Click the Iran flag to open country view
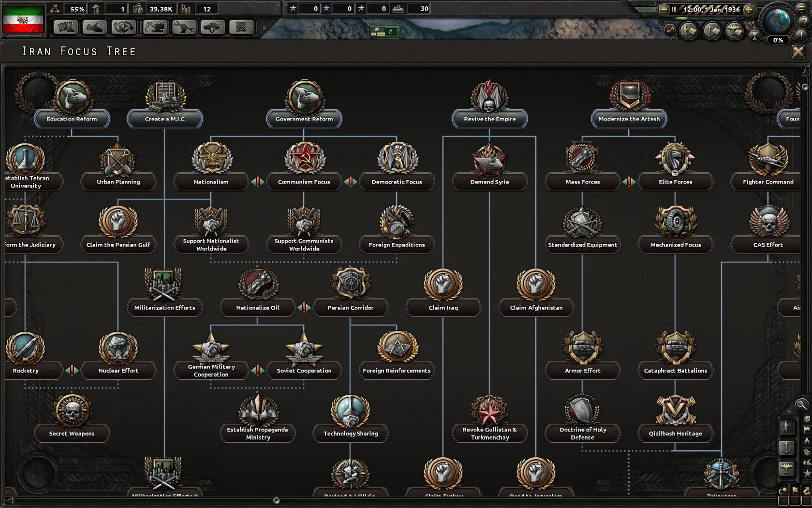Image resolution: width=812 pixels, height=508 pixels. (x=23, y=19)
